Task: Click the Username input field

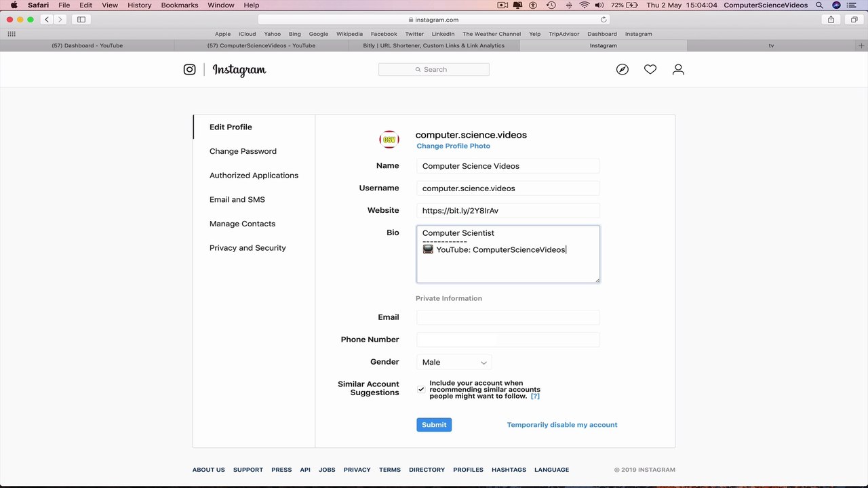Action: pyautogui.click(x=508, y=188)
